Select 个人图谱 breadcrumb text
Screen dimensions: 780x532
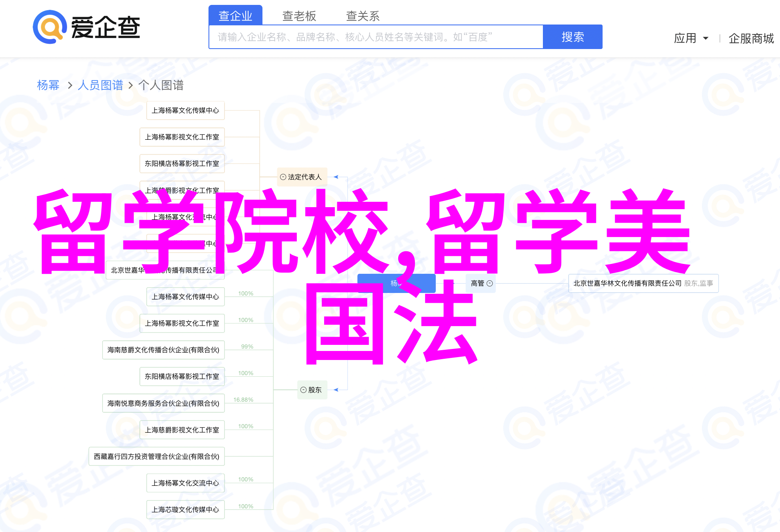click(x=161, y=85)
